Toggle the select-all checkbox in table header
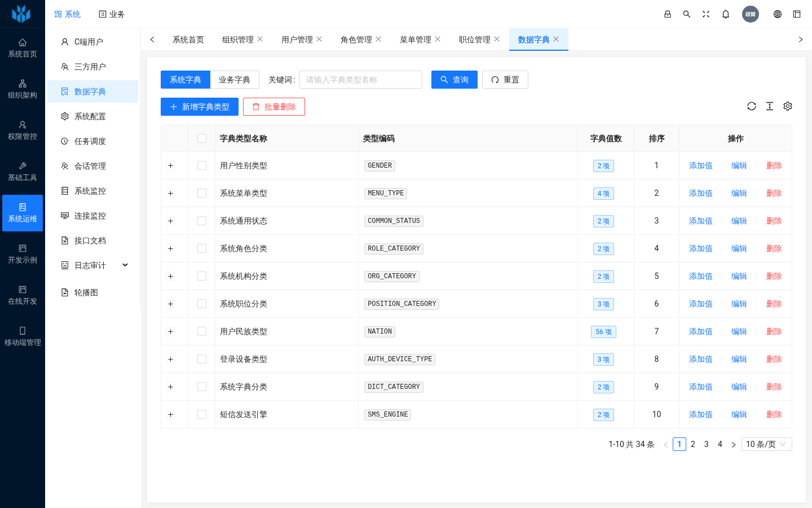Image resolution: width=812 pixels, height=508 pixels. [x=202, y=138]
